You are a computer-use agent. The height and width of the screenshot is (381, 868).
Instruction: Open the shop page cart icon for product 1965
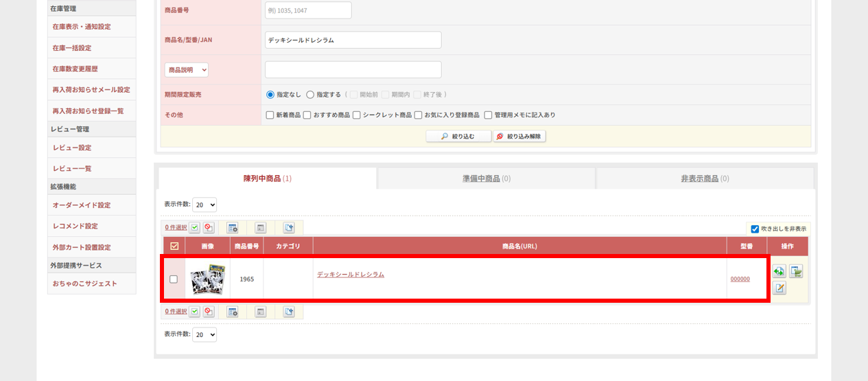coord(795,271)
